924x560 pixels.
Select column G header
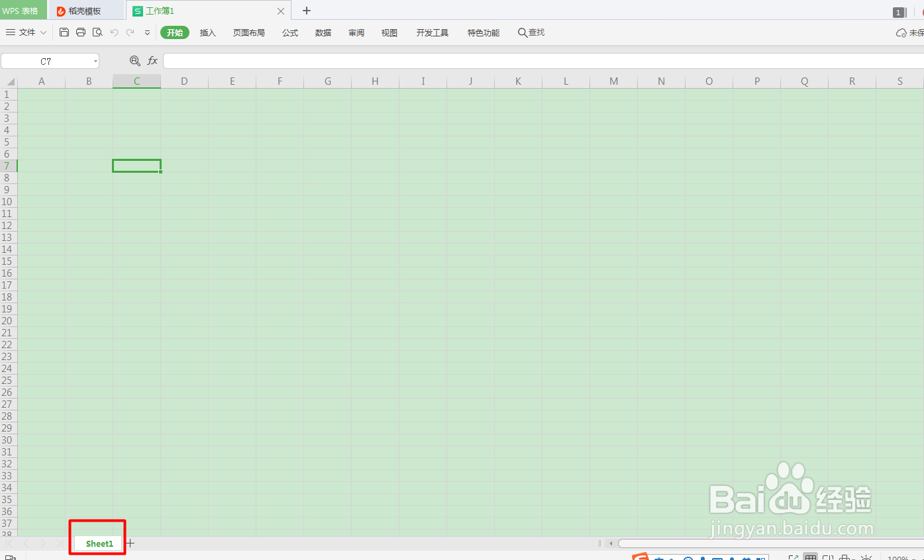327,81
